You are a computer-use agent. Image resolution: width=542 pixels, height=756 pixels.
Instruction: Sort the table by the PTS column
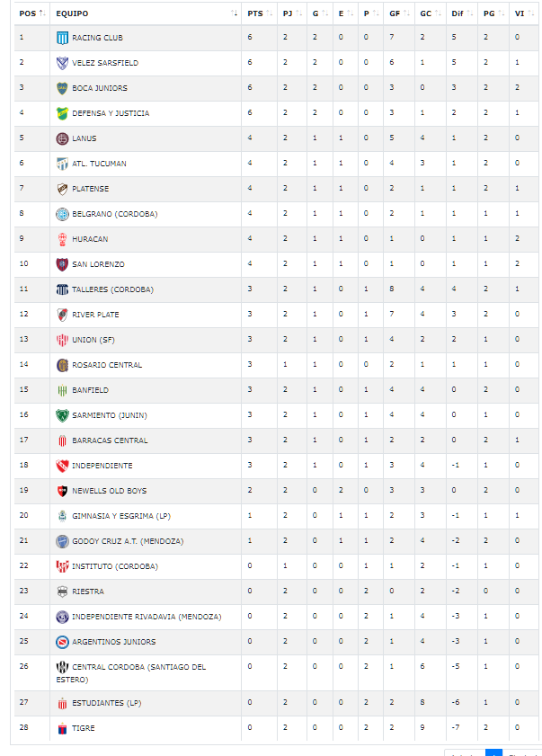(x=260, y=13)
